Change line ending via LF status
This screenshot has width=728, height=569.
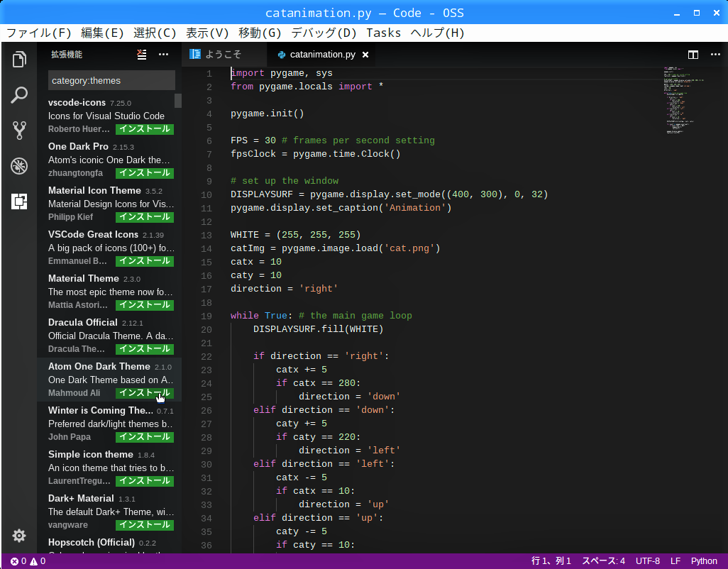pos(675,561)
